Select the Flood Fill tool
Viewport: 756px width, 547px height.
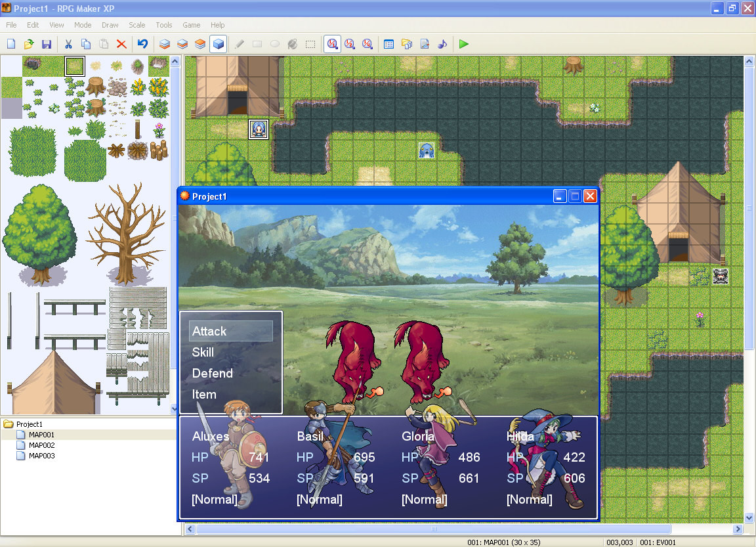[x=293, y=45]
